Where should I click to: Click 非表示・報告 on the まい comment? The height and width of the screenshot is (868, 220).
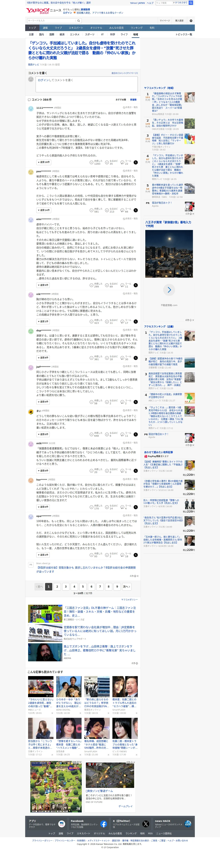130,410
